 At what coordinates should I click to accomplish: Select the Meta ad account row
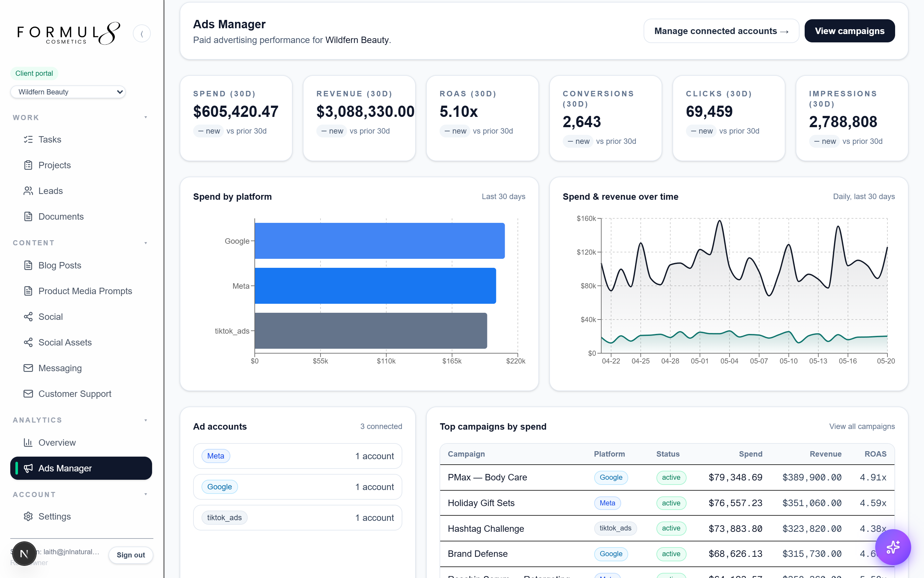coord(297,456)
